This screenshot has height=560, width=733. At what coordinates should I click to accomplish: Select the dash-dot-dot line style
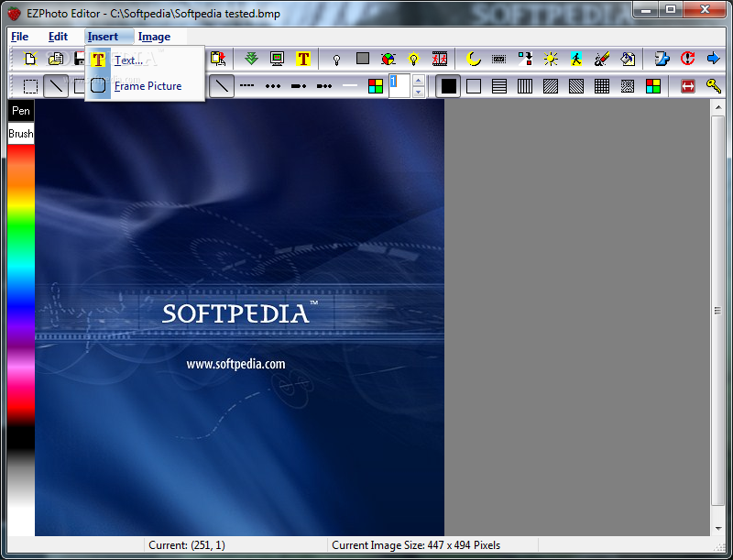pyautogui.click(x=324, y=86)
